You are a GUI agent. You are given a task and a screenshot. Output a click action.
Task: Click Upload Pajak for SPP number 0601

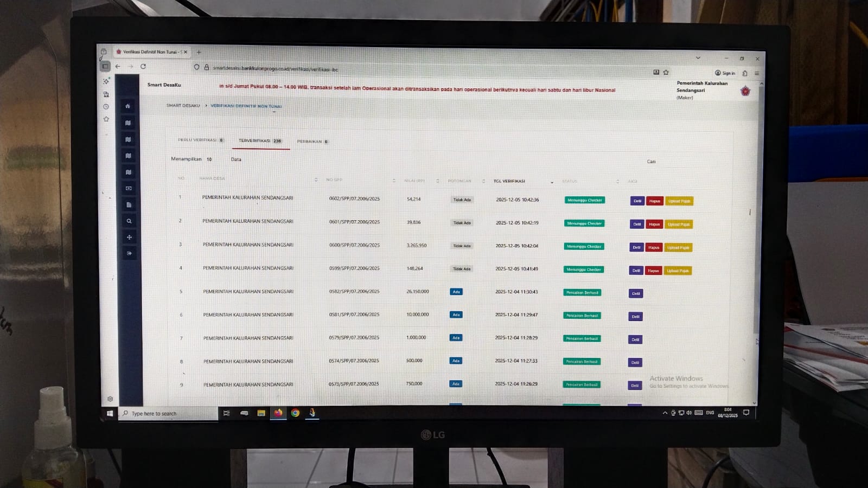tap(679, 224)
